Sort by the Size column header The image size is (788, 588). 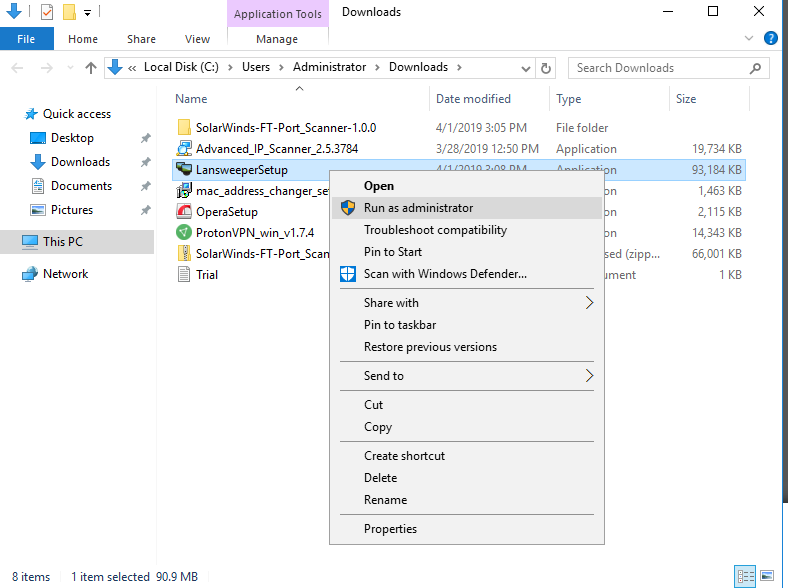coord(685,99)
